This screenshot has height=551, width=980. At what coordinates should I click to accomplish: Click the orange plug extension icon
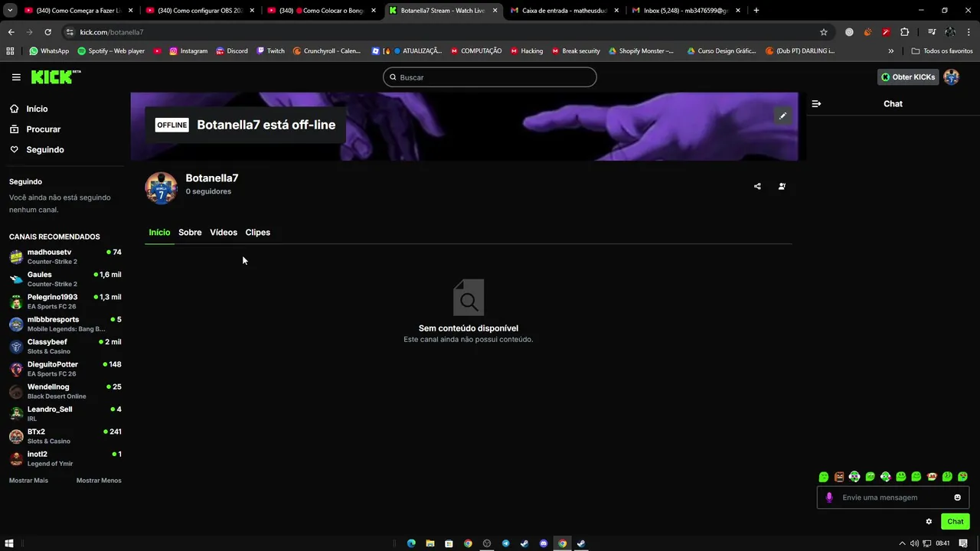[867, 32]
